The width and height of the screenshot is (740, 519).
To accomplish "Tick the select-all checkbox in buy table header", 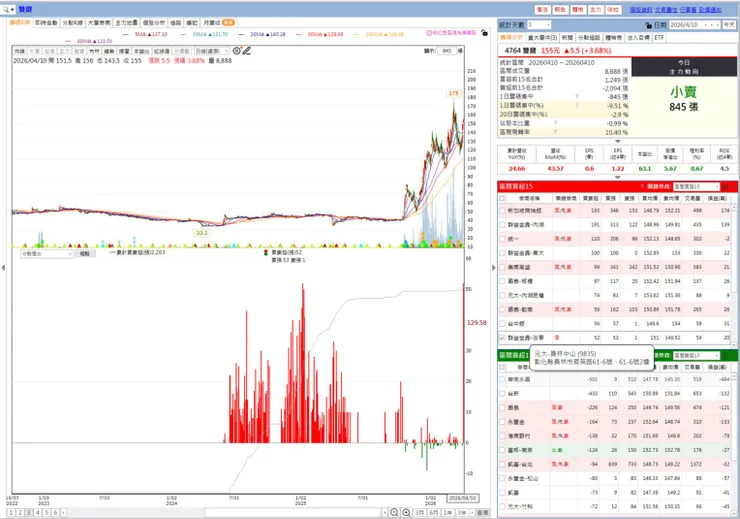I will point(502,199).
